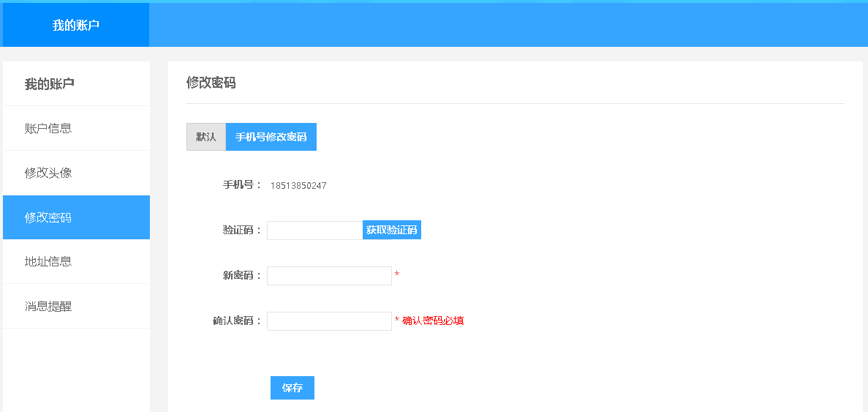Click the 我的账户 sidebar heading
Image resolution: width=868 pixels, height=412 pixels.
[50, 84]
